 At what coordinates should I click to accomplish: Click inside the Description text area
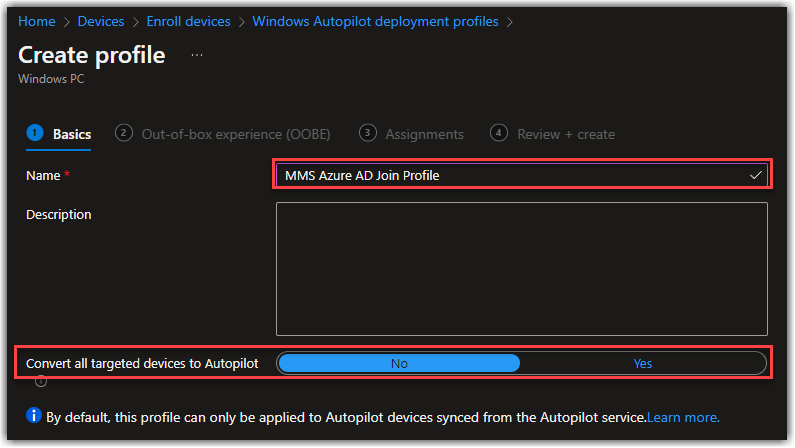coord(522,269)
